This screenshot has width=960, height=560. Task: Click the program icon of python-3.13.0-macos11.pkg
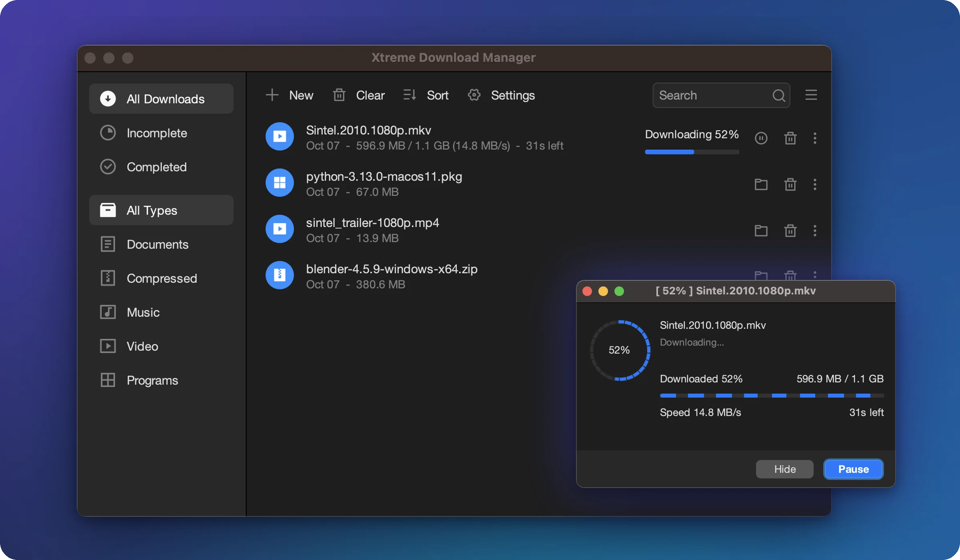pyautogui.click(x=280, y=183)
